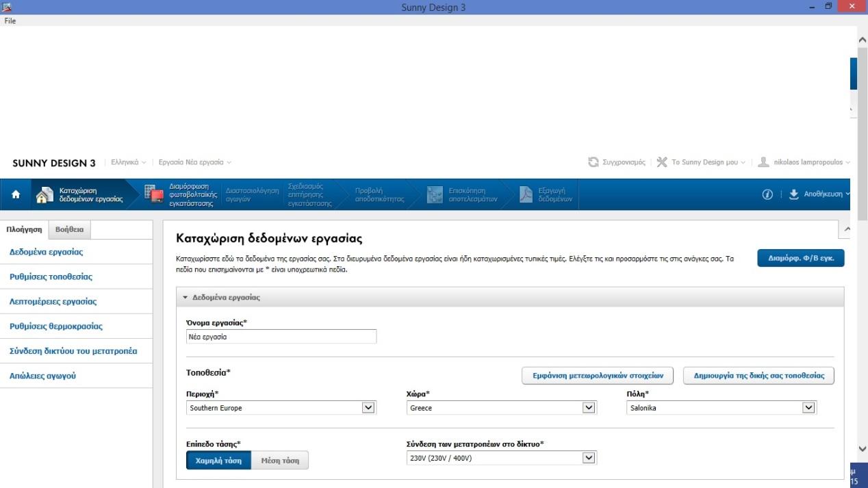868x488 pixels.
Task: Go to Διαστασιολόγηση αγωγών step
Action: [253, 195]
